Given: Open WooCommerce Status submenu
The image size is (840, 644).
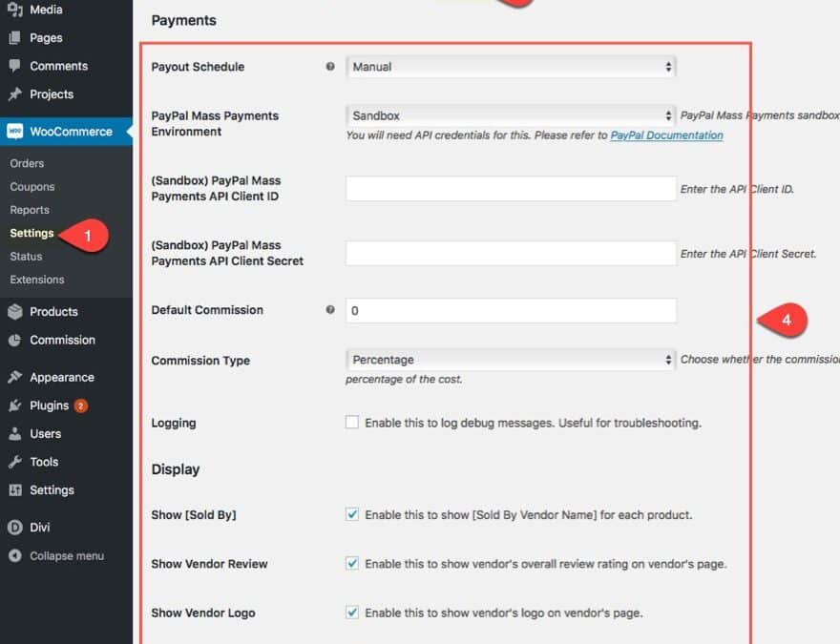Looking at the screenshot, I should 26,257.
